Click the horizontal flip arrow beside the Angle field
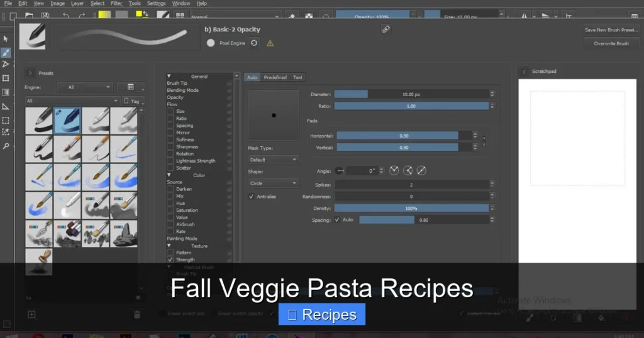This screenshot has height=338, width=644. pyautogui.click(x=340, y=171)
